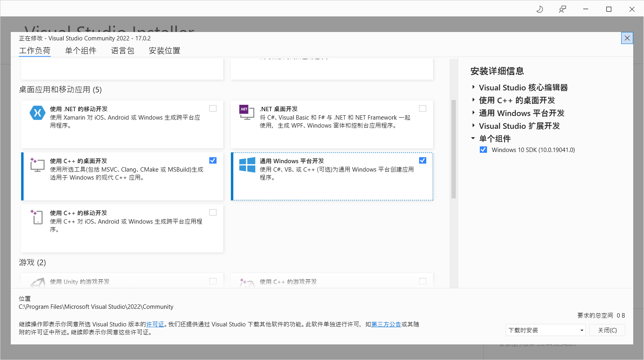Viewport: 644px width, 360px height.
Task: Click the .NET 桌面开发 monitor icon
Action: pyautogui.click(x=247, y=112)
